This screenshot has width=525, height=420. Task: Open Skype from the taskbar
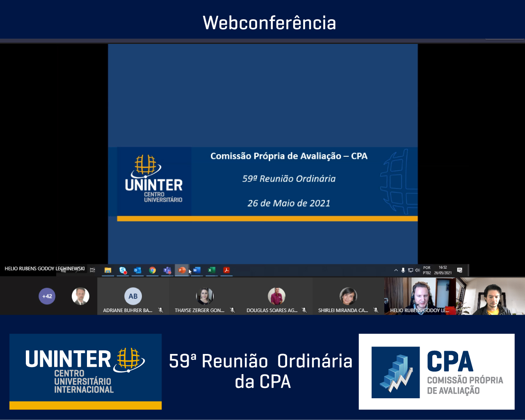coord(123,270)
